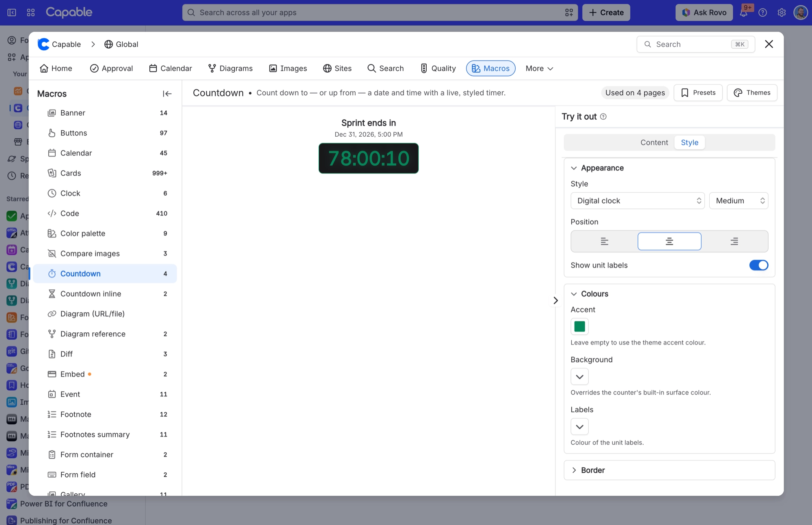Open the More menu in navigation
Viewport: 812px width, 525px height.
click(x=539, y=69)
